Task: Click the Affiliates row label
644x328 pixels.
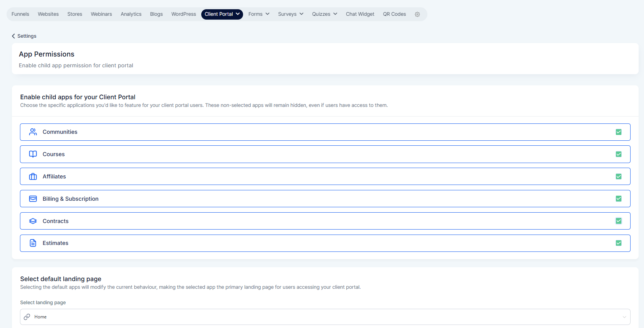Action: click(x=54, y=176)
